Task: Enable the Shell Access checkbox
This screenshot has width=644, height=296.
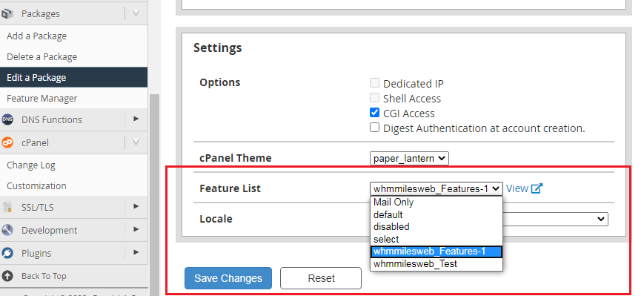Action: point(374,98)
